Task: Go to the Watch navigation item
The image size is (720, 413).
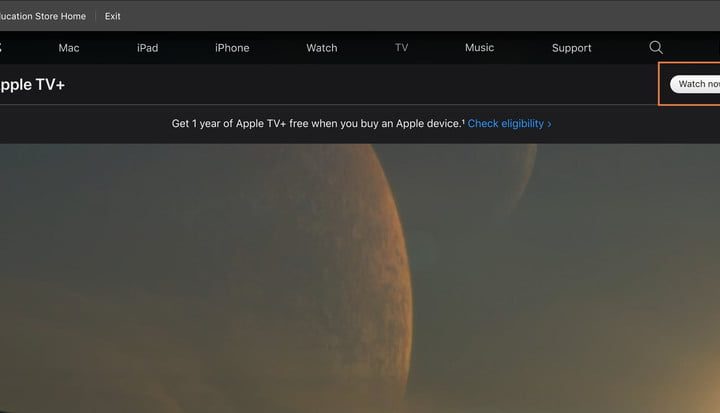Action: (322, 48)
